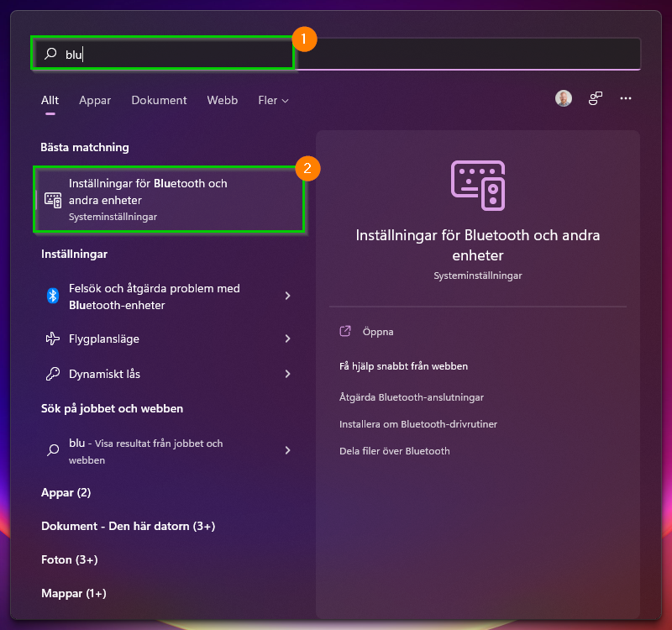Open Åtgärda Bluetooth-anslutningar link
The width and height of the screenshot is (672, 630).
click(412, 397)
